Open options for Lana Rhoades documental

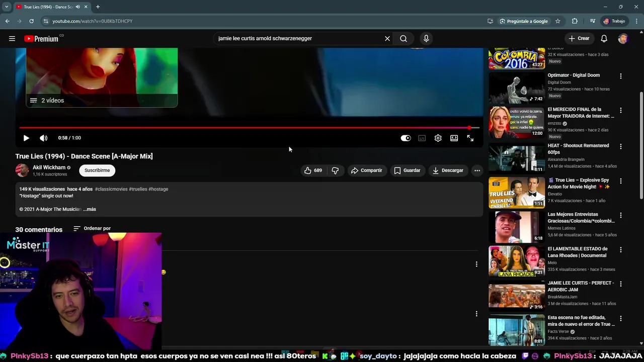(621, 249)
